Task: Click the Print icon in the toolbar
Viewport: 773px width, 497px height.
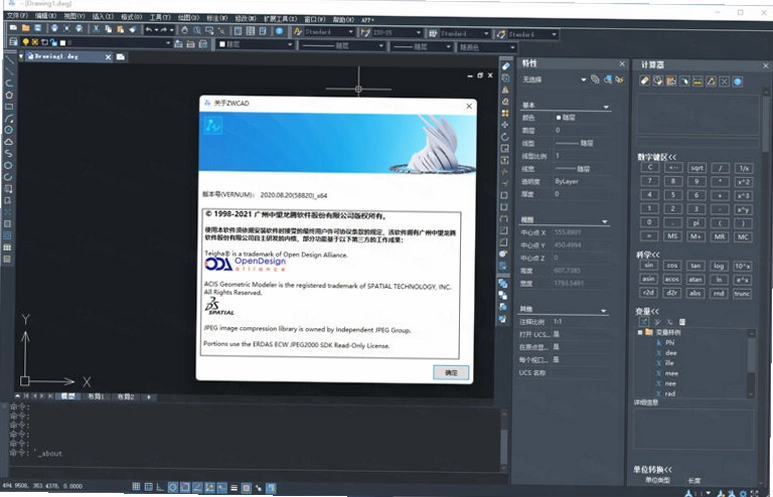Action: (54, 29)
